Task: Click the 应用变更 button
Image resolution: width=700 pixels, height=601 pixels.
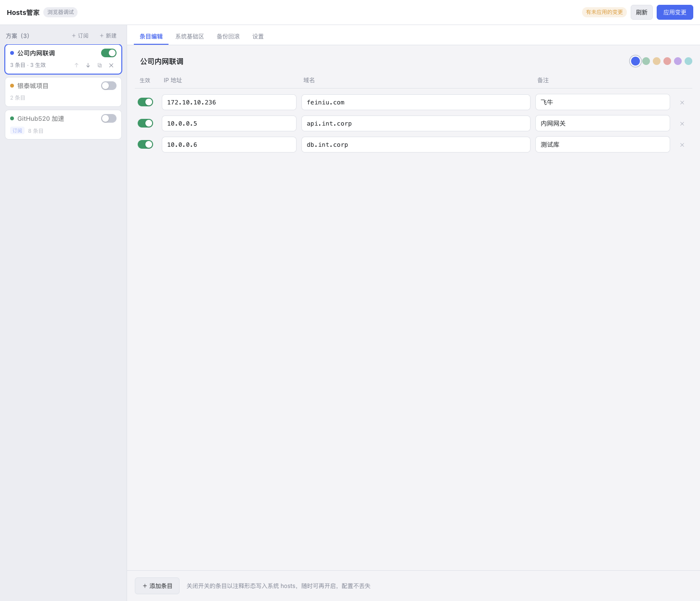Action: point(675,13)
